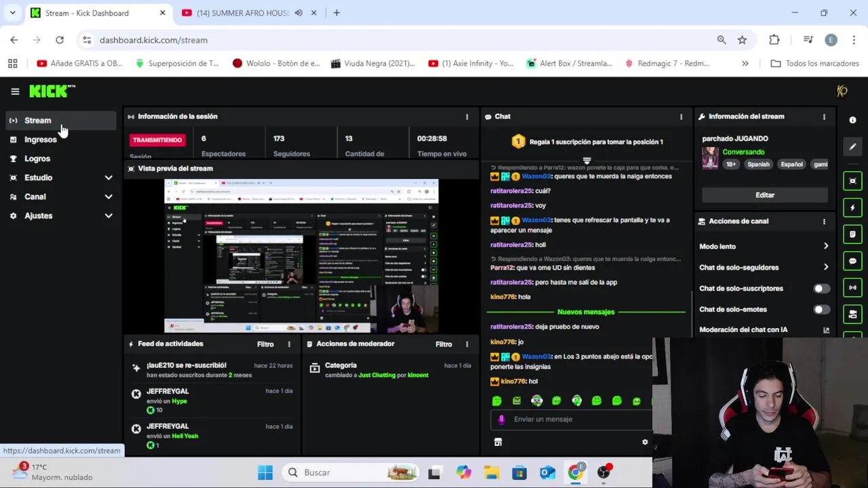Click the Kick logo
868x488 pixels.
tap(52, 91)
